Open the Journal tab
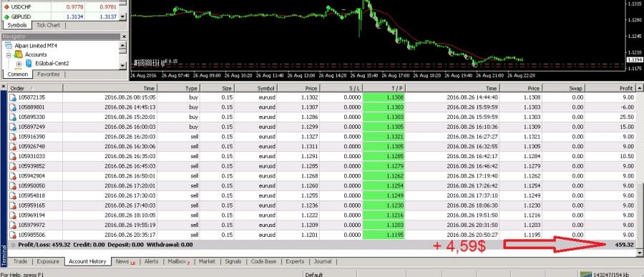Viewport: 644px width, 277px height. (x=323, y=261)
